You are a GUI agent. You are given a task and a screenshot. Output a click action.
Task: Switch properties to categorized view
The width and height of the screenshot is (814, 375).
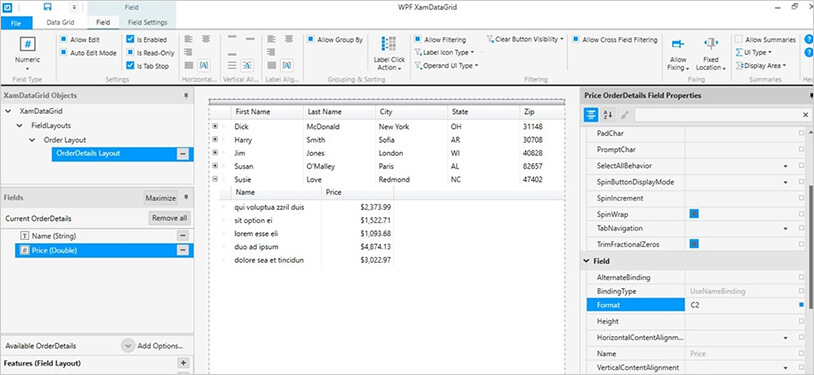pos(591,115)
